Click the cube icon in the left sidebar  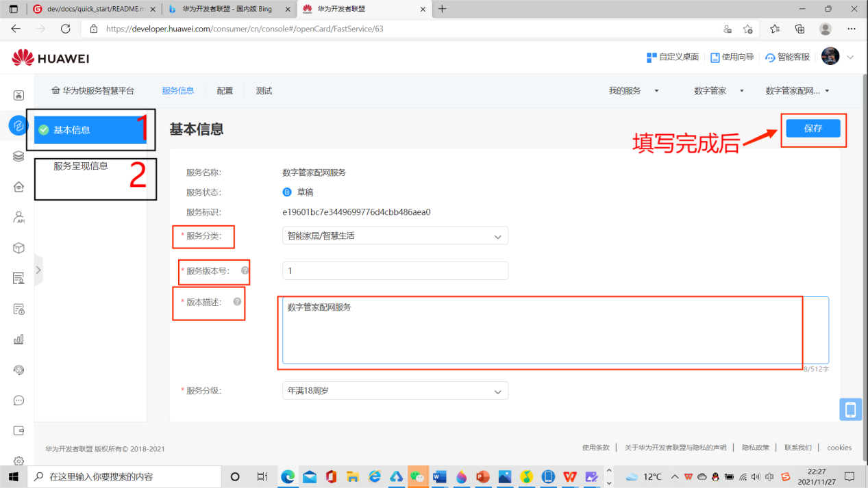[x=19, y=248]
